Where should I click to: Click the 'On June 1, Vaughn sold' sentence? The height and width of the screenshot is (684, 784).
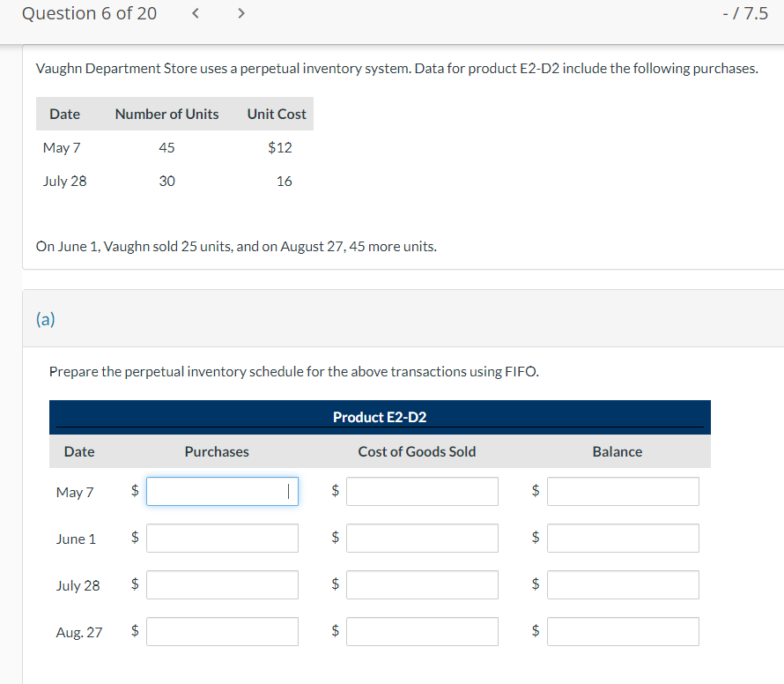click(x=236, y=247)
